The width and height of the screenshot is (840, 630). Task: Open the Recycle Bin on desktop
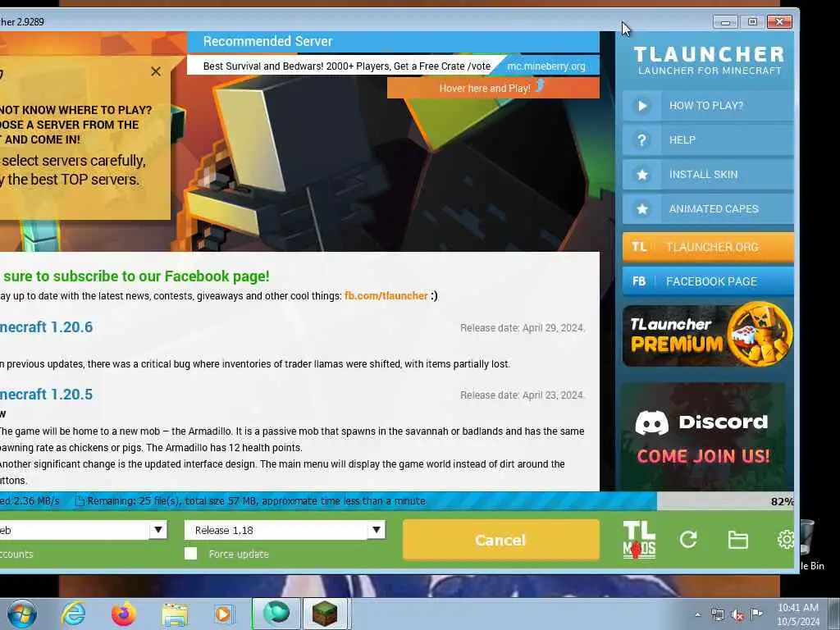[811, 544]
